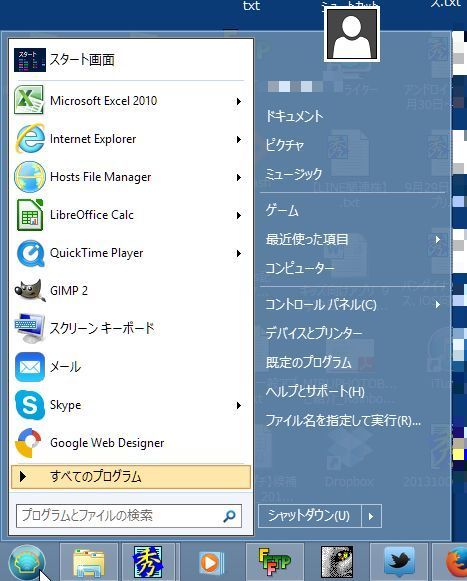Viewport: 467px width, 581px height.
Task: Open File Explorer from the taskbar
Action: (89, 564)
